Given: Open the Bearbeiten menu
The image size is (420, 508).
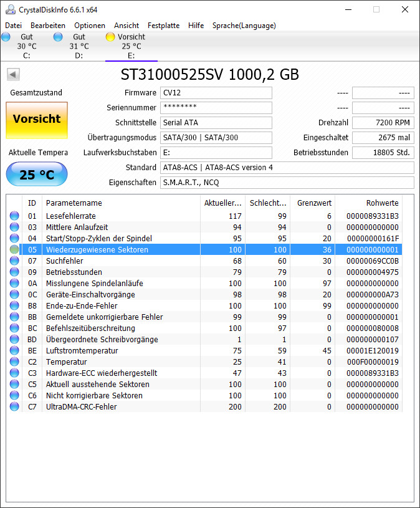Looking at the screenshot, I should tap(48, 26).
